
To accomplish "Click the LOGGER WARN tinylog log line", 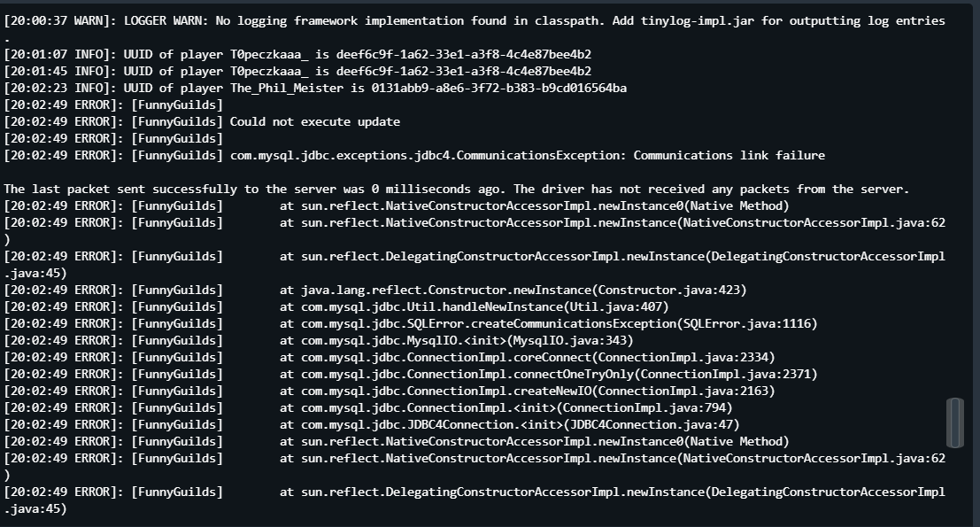I will click(x=475, y=20).
